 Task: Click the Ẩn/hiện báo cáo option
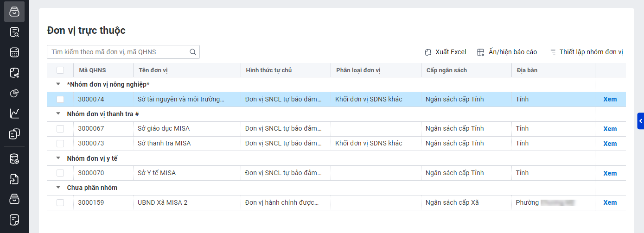click(507, 52)
